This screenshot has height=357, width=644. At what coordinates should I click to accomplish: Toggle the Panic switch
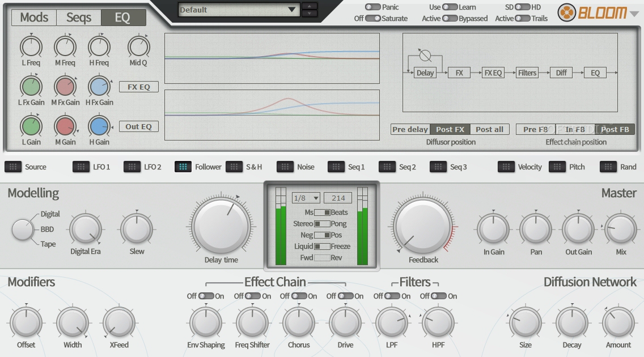373,7
